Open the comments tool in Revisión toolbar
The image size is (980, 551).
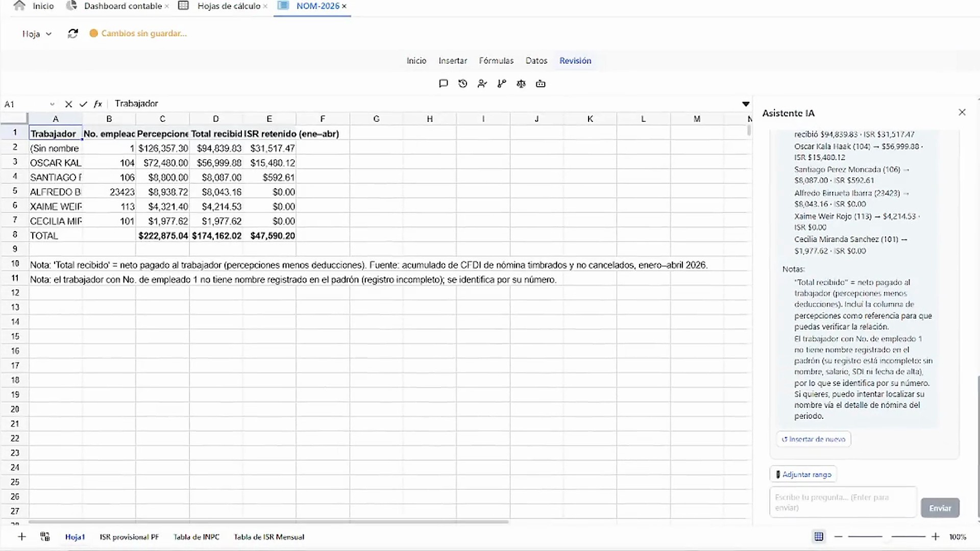click(443, 84)
